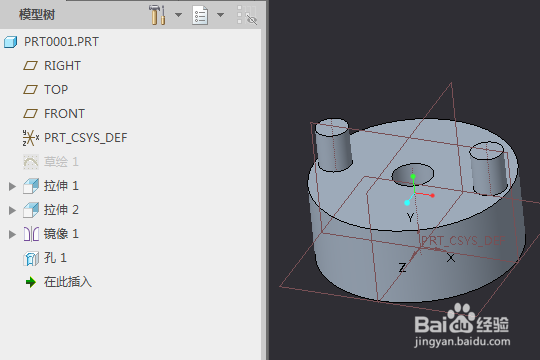Click the RIGHT datum plane icon
The height and width of the screenshot is (360, 540).
[x=30, y=66]
